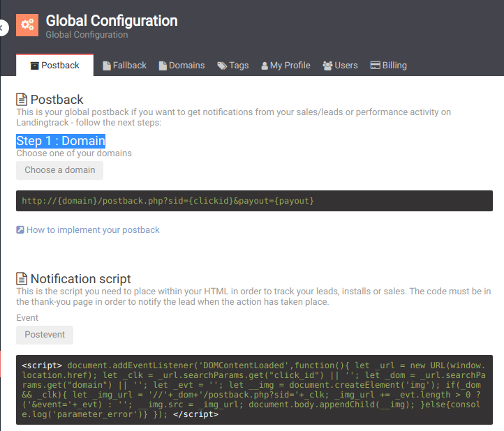Click the Users group icon

pyautogui.click(x=327, y=66)
